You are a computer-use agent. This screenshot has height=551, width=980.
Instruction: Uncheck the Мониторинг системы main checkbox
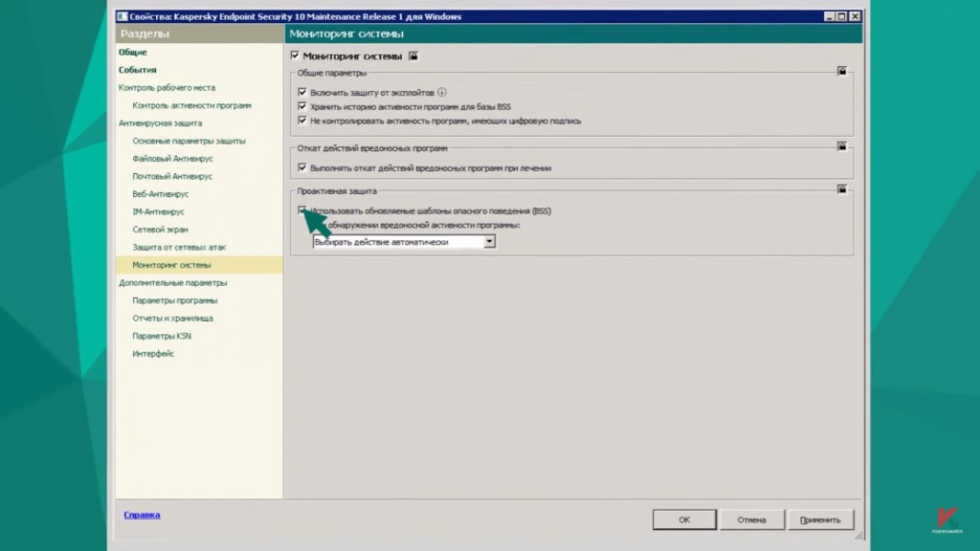[x=295, y=55]
